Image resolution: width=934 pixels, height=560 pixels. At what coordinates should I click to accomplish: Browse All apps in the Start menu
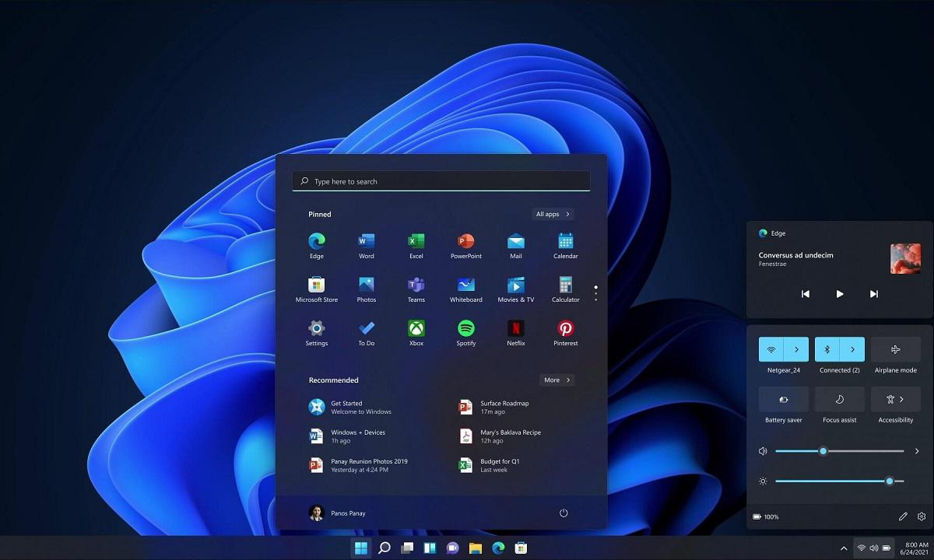pos(553,214)
